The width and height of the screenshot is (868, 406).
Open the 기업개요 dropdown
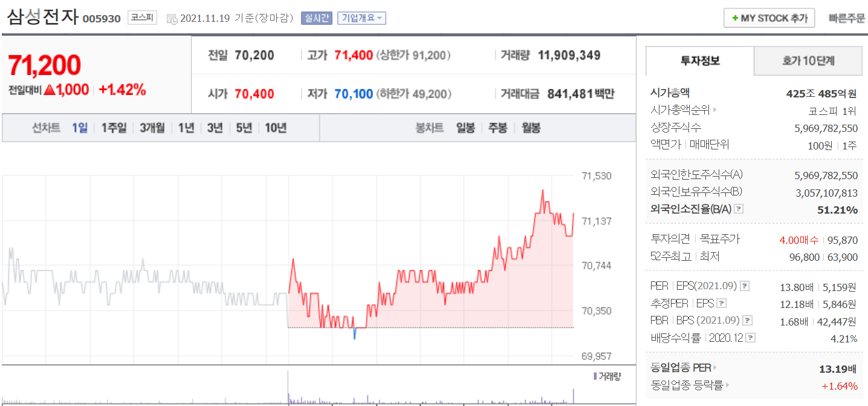tap(361, 18)
